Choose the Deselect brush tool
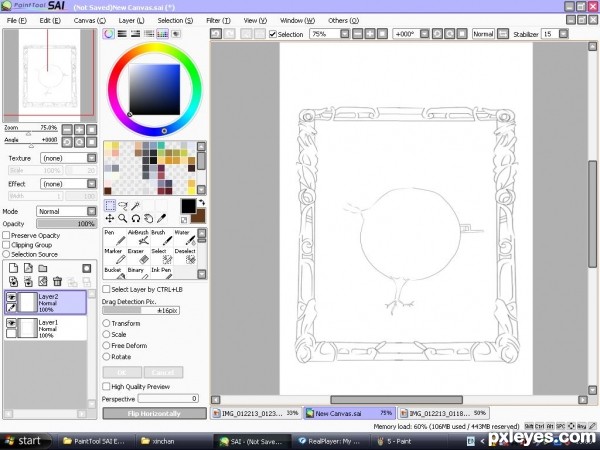The height and width of the screenshot is (450, 600). pyautogui.click(x=185, y=256)
